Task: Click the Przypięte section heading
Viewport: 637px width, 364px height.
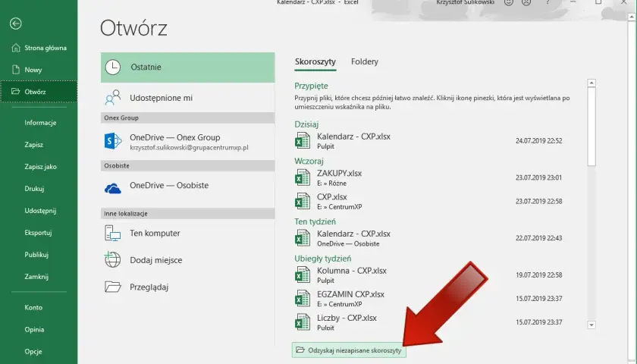Action: 311,86
